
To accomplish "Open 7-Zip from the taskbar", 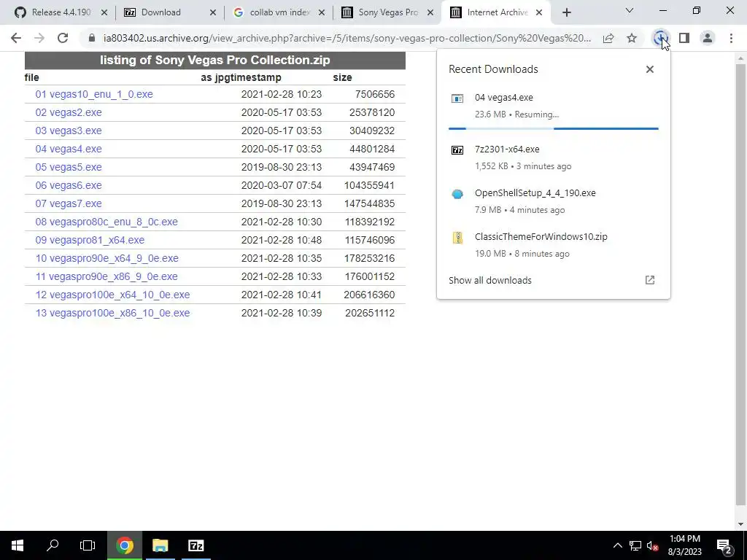I will click(x=196, y=545).
